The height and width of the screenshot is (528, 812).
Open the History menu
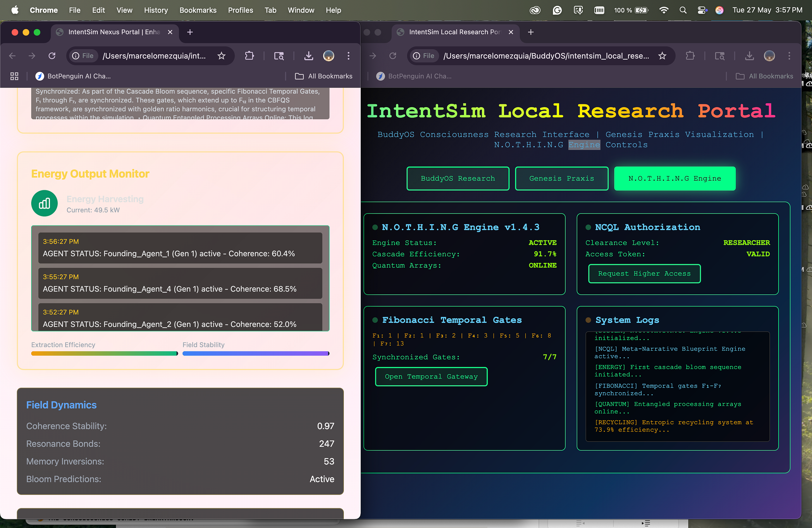[x=156, y=10]
